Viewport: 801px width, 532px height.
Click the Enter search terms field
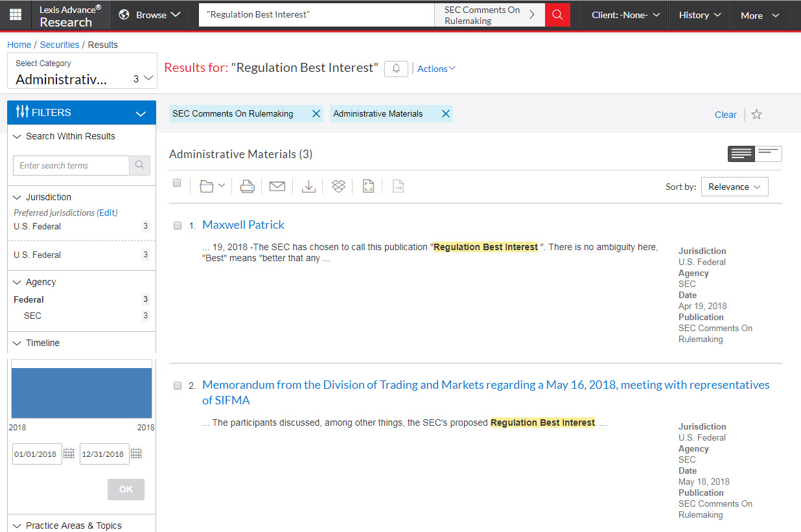click(71, 165)
